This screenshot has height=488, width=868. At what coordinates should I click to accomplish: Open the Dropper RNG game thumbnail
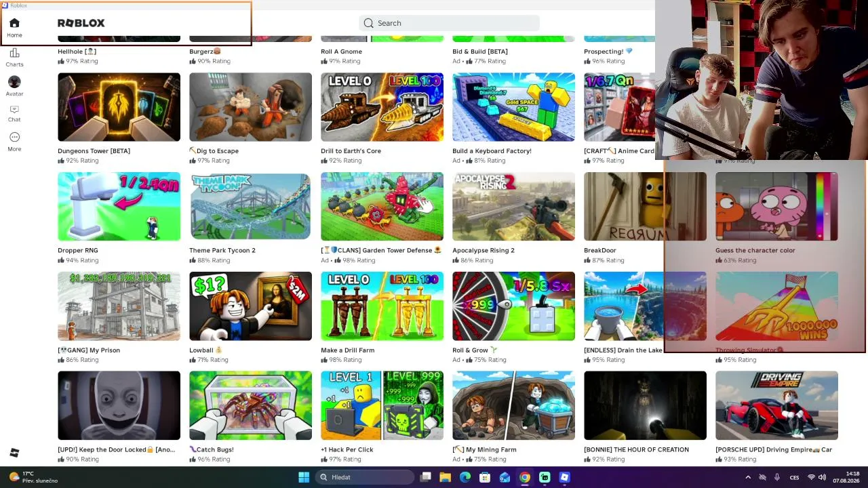coord(119,207)
